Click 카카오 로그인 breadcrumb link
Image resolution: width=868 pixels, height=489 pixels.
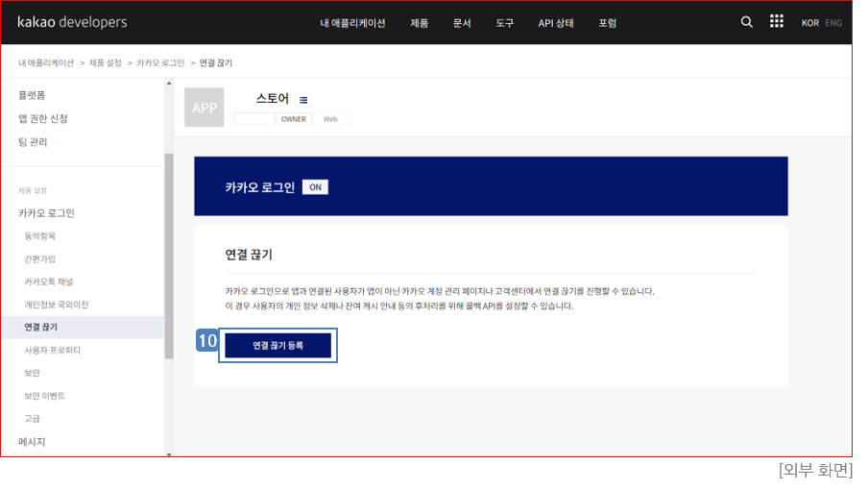point(160,63)
